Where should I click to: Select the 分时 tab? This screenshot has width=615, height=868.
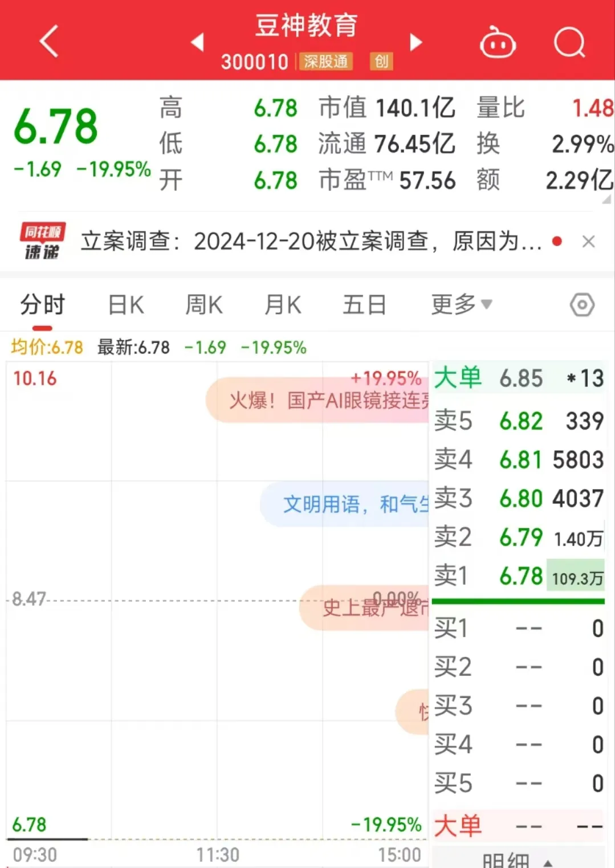43,305
